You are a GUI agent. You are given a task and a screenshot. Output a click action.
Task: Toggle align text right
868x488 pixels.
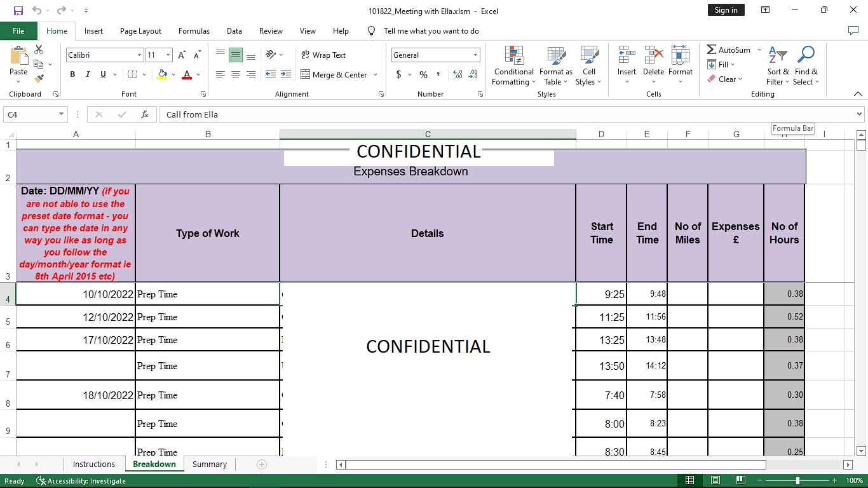251,74
